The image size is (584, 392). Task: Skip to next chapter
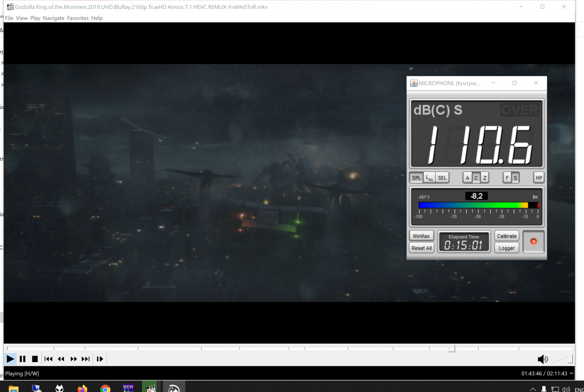point(86,359)
